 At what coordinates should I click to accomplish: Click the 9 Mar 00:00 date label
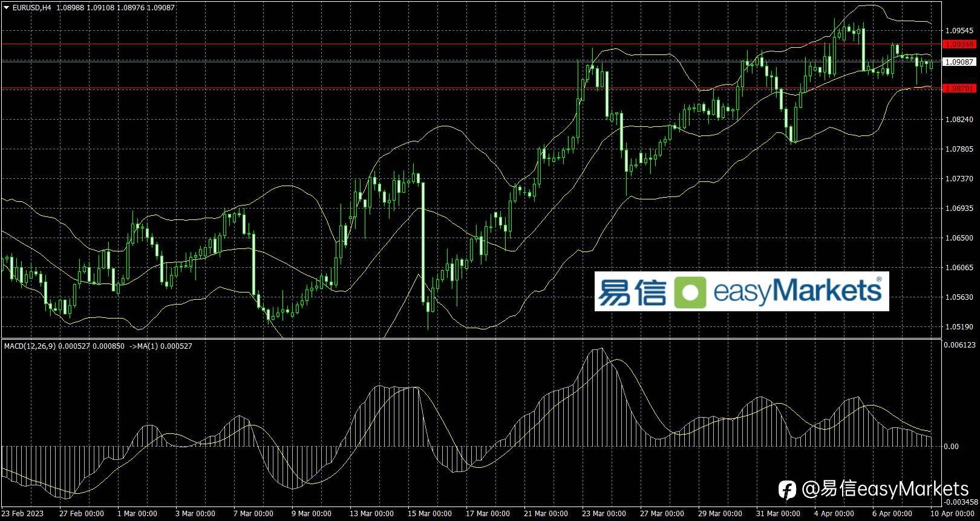(x=311, y=514)
